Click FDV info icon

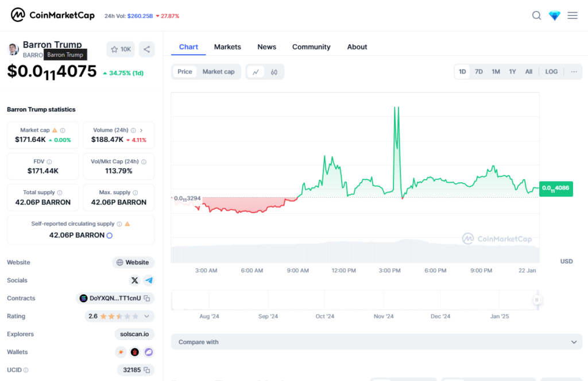[49, 162]
